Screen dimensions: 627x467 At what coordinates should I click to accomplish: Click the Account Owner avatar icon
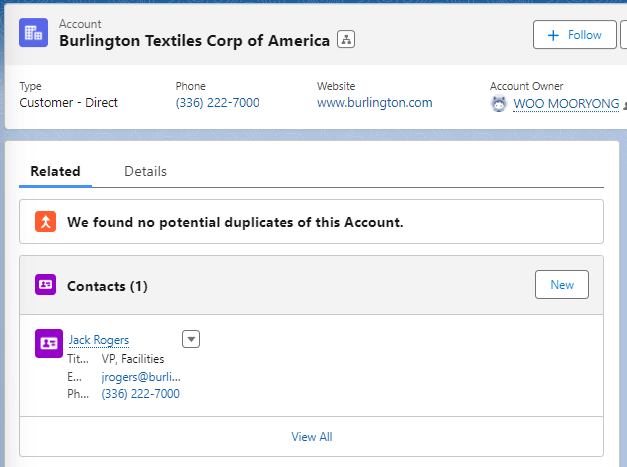click(499, 103)
